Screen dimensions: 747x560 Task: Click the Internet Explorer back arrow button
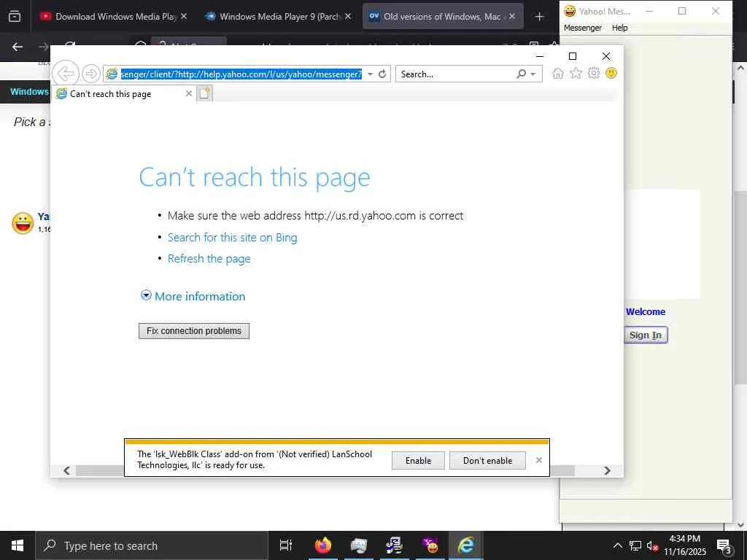(65, 74)
